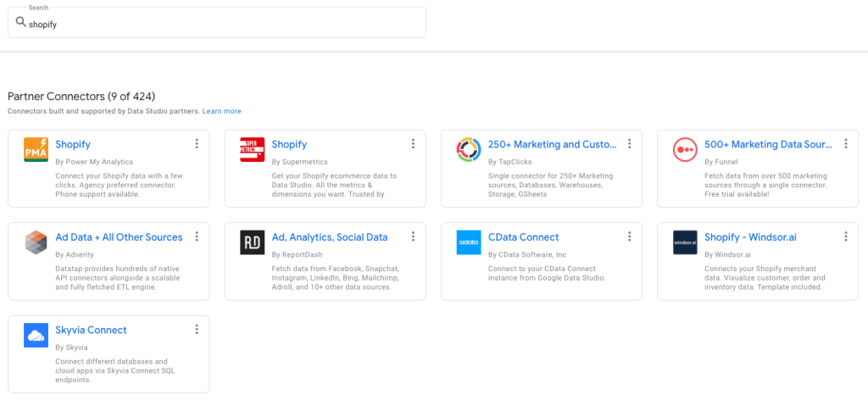Open three-dot menu on Shopify - Windsor.ai
This screenshot has width=868, height=400.
coord(846,237)
